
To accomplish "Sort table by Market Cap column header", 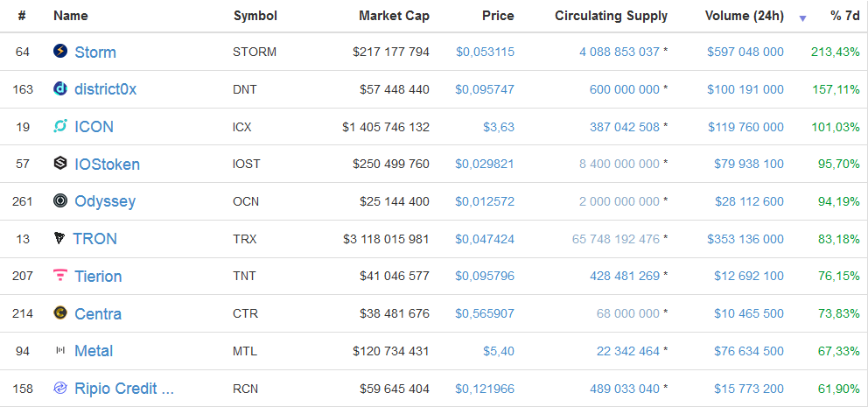I will [394, 16].
